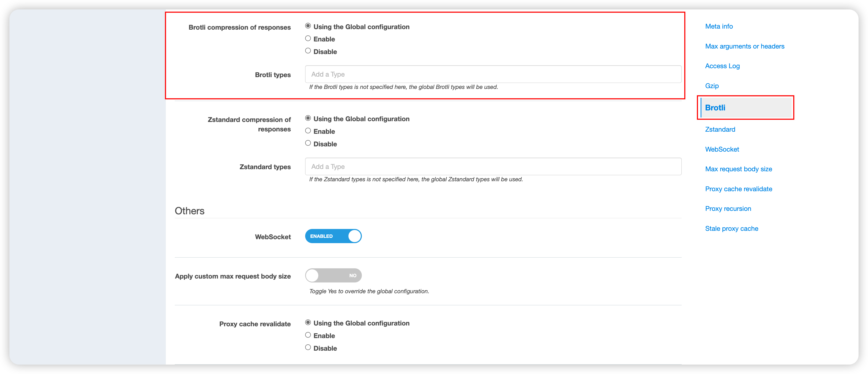This screenshot has width=868, height=374.
Task: Jump to the WebSocket sidebar link
Action: (x=722, y=149)
